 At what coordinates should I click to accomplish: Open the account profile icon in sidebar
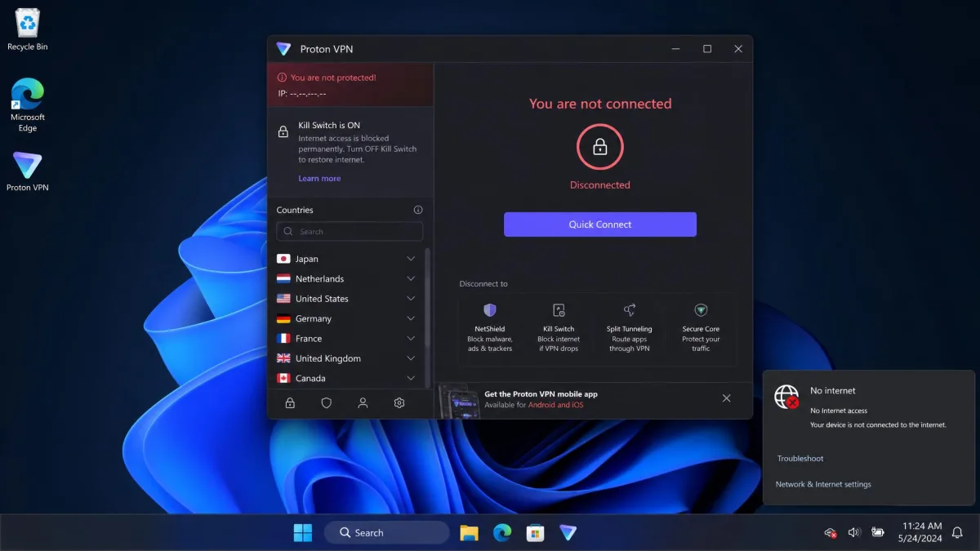click(363, 402)
